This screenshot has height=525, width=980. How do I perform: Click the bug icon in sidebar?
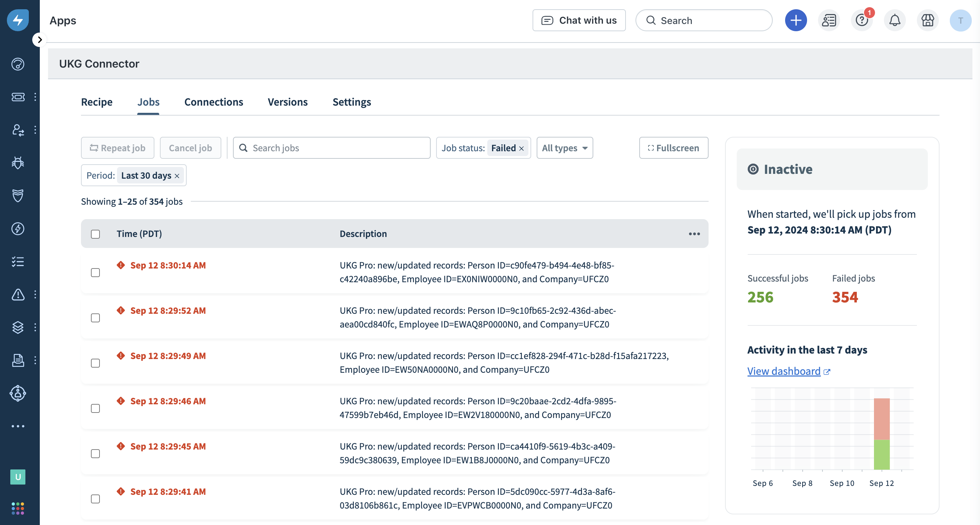(x=18, y=163)
